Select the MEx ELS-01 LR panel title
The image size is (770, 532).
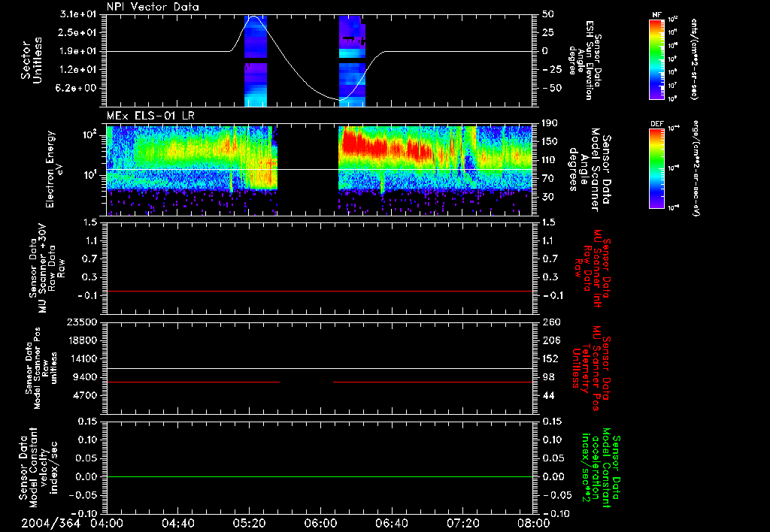[150, 116]
